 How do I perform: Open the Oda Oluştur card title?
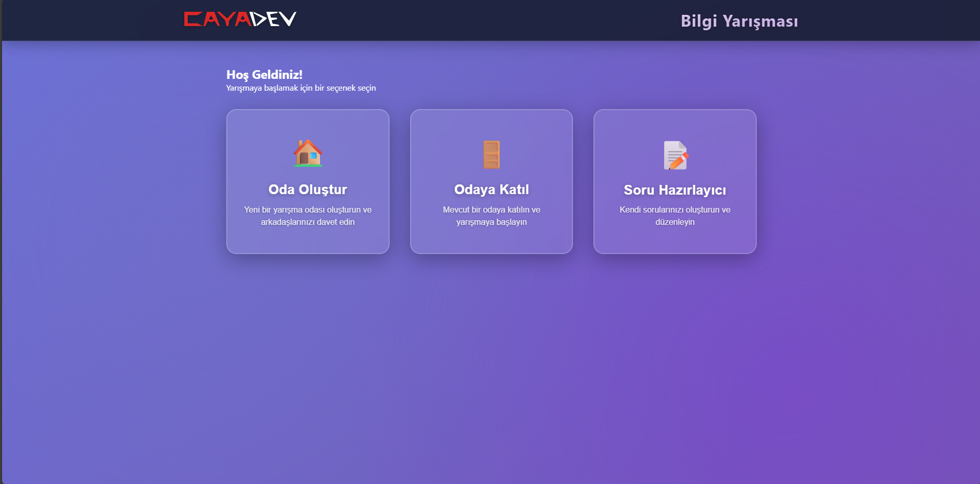click(308, 190)
